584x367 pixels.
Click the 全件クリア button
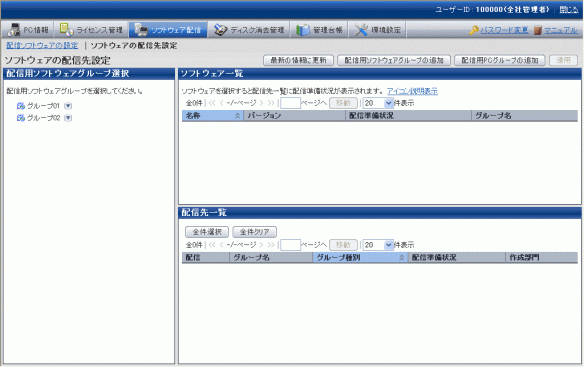(254, 232)
